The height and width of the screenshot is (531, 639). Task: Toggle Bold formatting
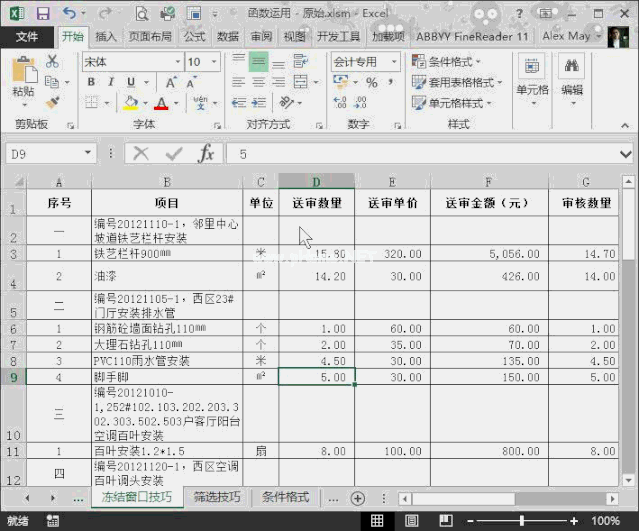(x=91, y=82)
